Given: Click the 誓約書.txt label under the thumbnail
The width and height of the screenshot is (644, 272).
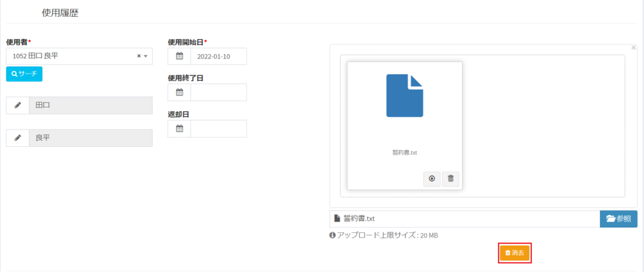Looking at the screenshot, I should click(404, 152).
